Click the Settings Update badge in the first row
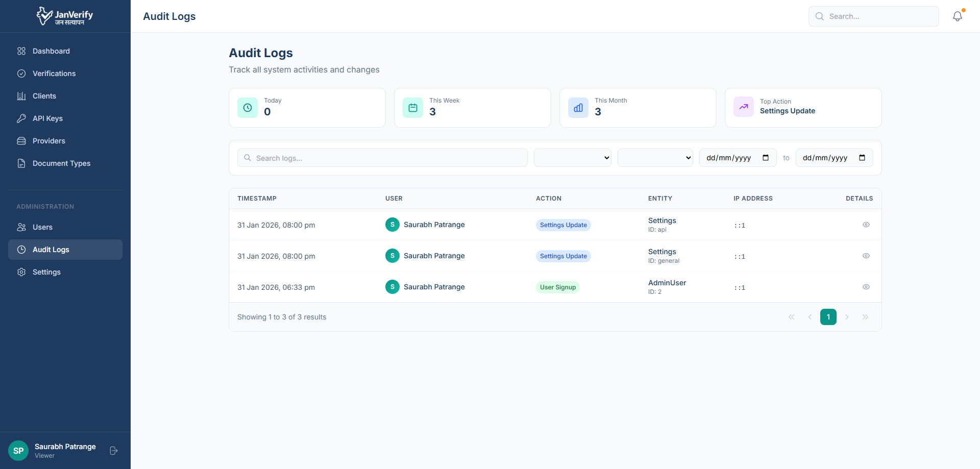The height and width of the screenshot is (469, 980). pos(563,225)
